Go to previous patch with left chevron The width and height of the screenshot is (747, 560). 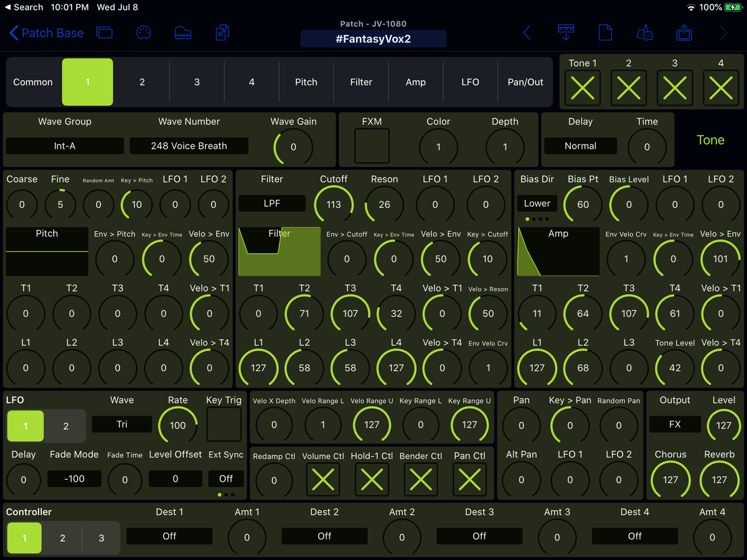527,33
